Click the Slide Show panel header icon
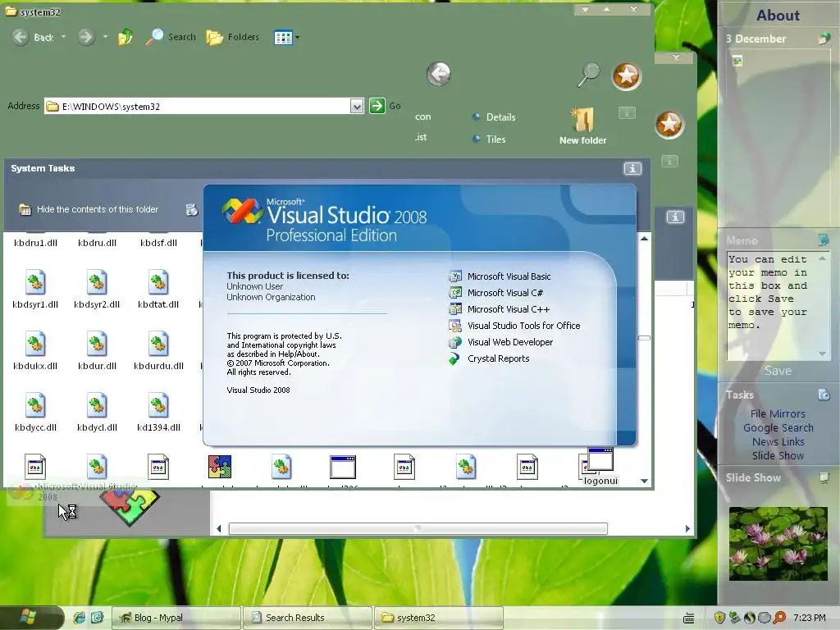Screen dimensions: 840x630 tap(824, 477)
